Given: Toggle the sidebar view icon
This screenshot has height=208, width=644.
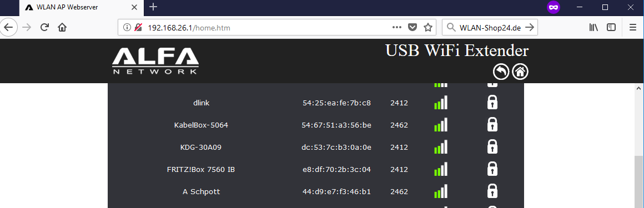Looking at the screenshot, I should coord(612,28).
